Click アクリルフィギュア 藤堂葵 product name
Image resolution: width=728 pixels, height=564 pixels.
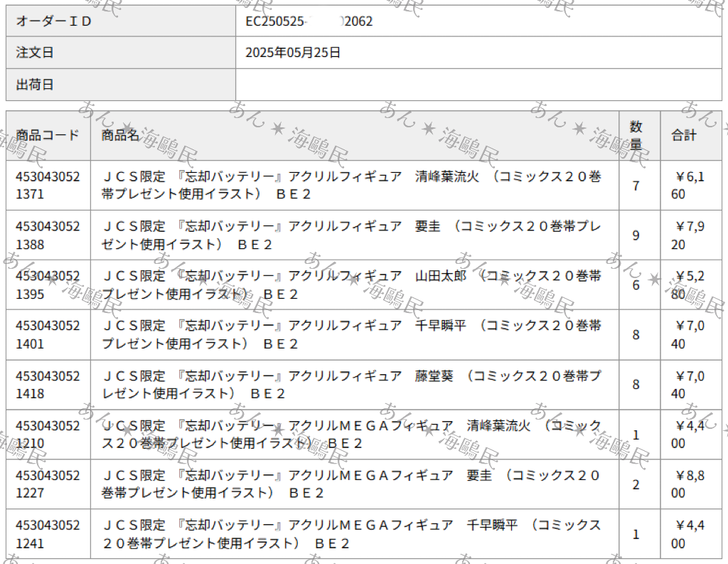[351, 385]
